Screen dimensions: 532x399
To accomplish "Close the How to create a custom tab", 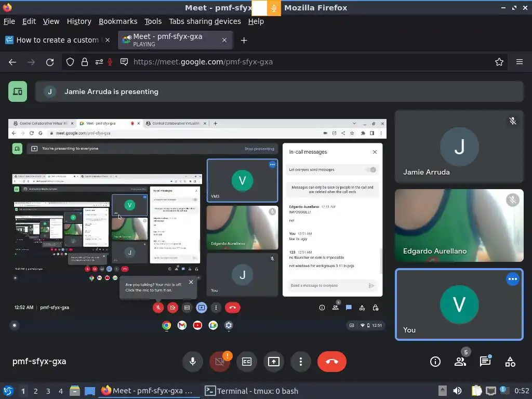I will pos(108,40).
